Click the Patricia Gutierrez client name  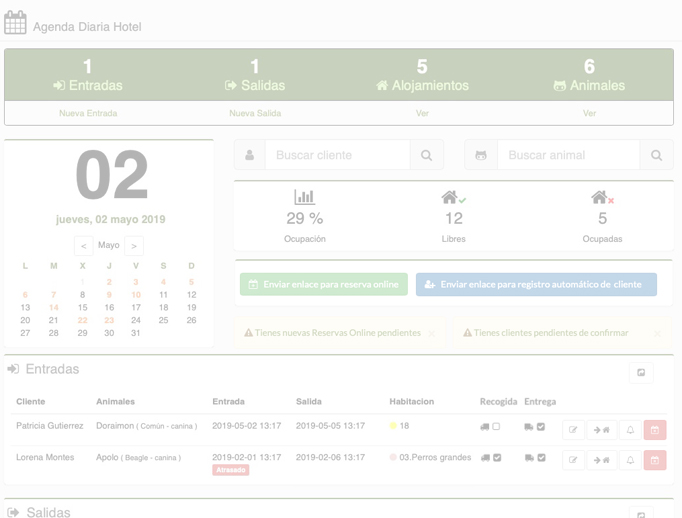pos(50,426)
